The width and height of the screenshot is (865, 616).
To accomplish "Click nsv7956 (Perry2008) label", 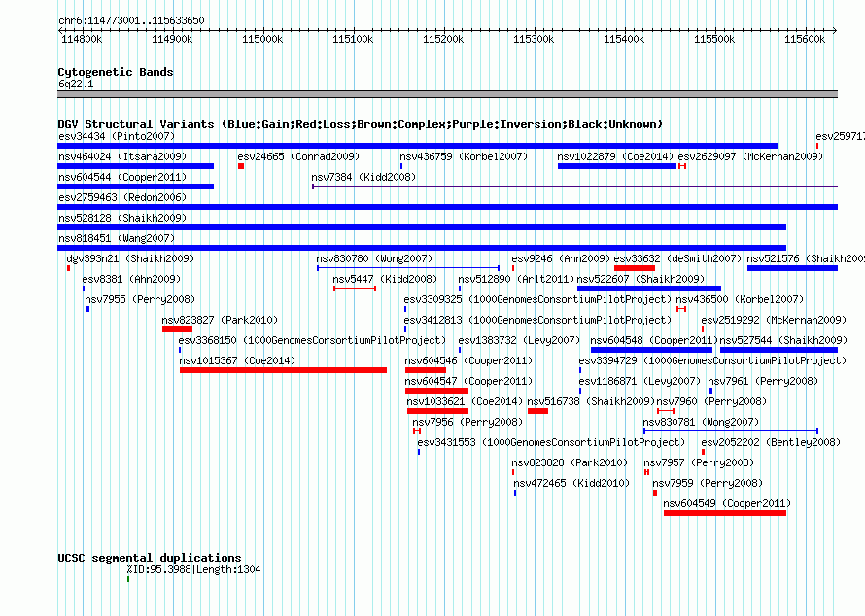I will pyautogui.click(x=467, y=422).
